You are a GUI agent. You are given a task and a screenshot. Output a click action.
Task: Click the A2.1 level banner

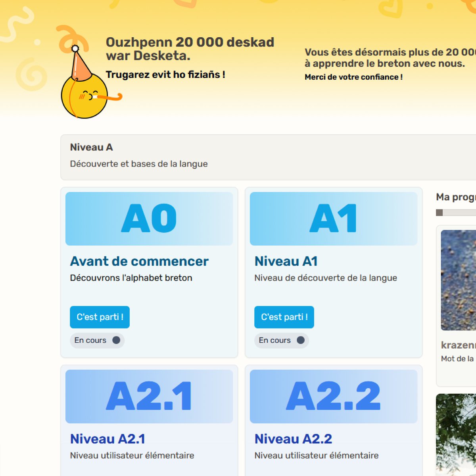[x=149, y=396]
